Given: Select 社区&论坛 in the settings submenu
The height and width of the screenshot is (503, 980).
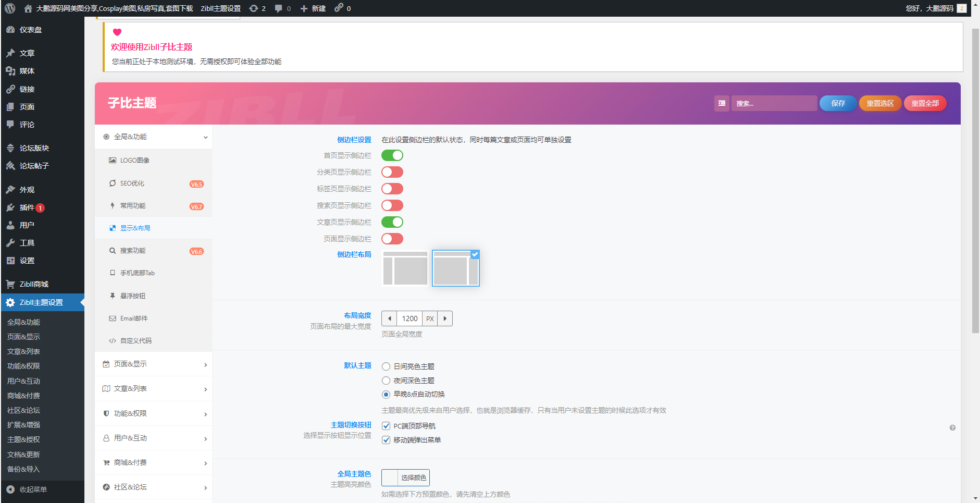Looking at the screenshot, I should tap(23, 410).
